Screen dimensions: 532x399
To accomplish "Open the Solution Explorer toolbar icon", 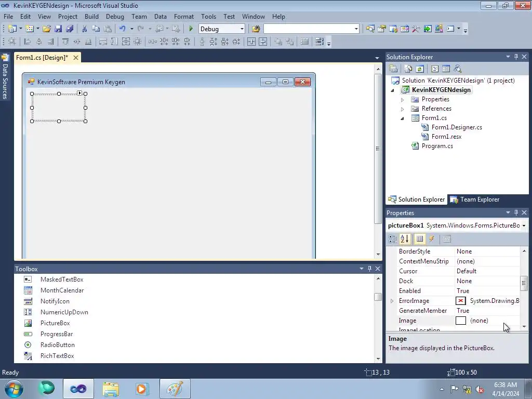I will pos(370,29).
